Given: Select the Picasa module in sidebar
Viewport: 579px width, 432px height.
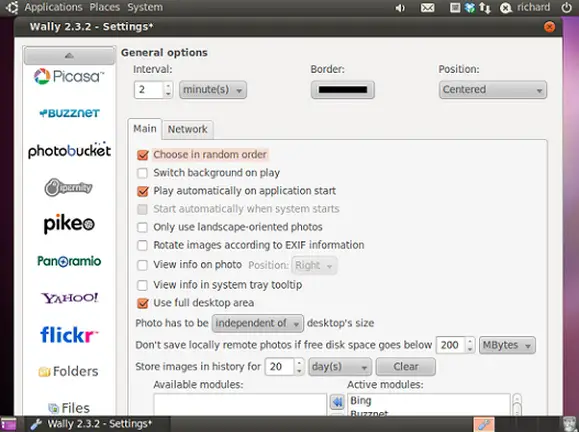Looking at the screenshot, I should (x=69, y=76).
